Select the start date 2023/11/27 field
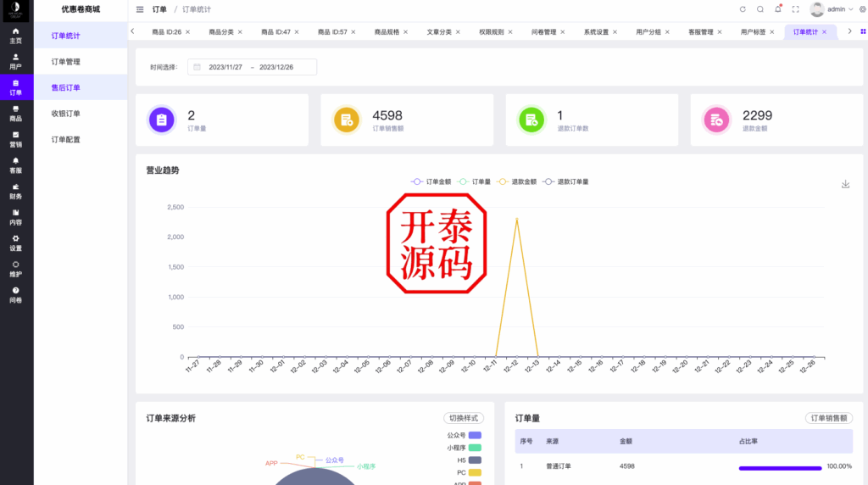 (x=225, y=67)
